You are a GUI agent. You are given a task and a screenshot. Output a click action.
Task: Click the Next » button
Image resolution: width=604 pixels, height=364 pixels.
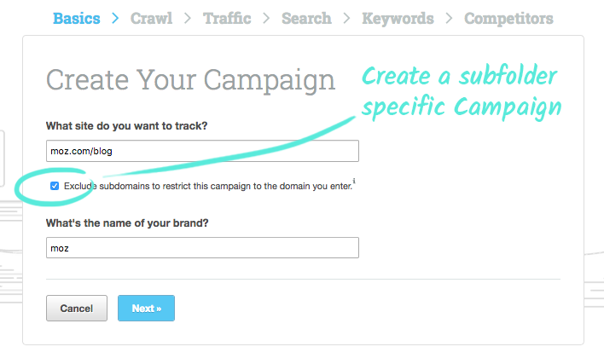point(146,308)
